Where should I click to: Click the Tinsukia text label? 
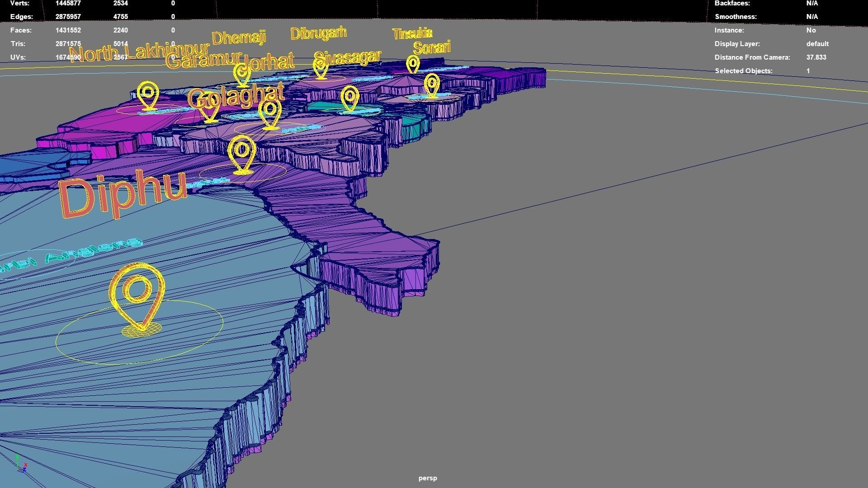click(x=412, y=33)
